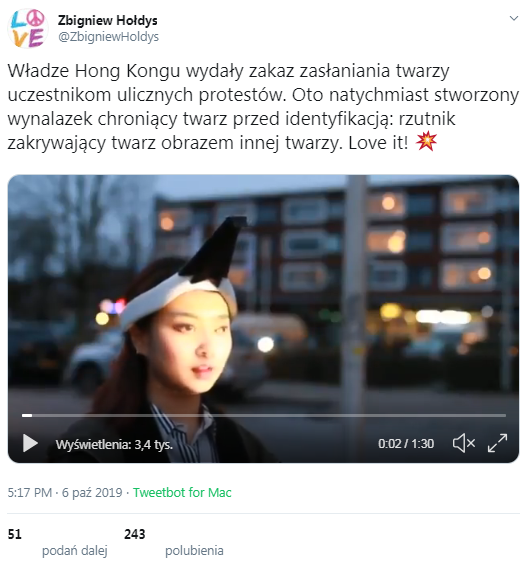
Task: Click the LOVE profile avatar
Action: click(28, 28)
